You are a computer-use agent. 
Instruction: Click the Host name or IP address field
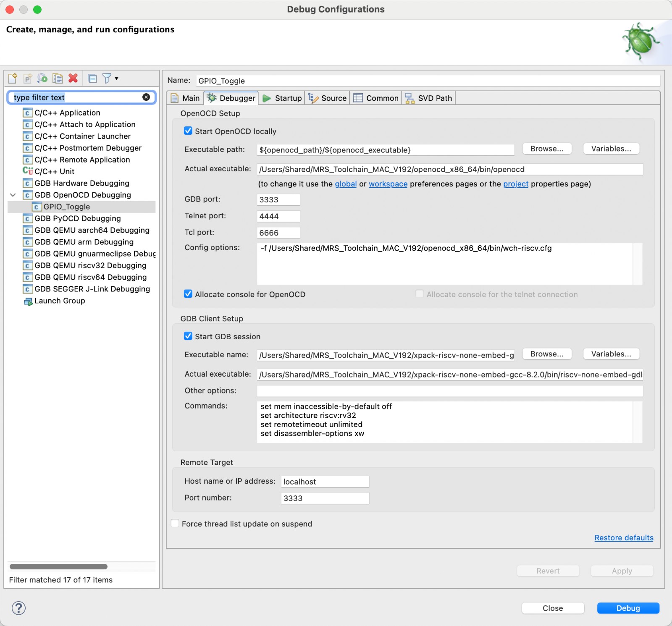coord(325,482)
